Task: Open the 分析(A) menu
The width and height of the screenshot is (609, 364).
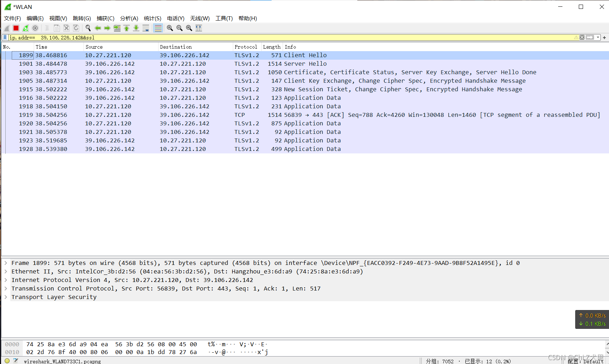Action: (x=129, y=18)
